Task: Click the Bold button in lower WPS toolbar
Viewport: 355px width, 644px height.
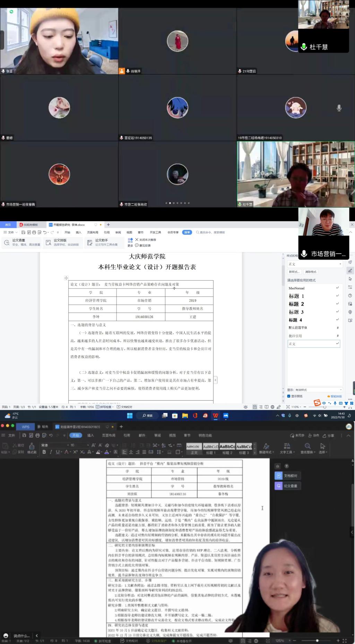Action: click(44, 452)
